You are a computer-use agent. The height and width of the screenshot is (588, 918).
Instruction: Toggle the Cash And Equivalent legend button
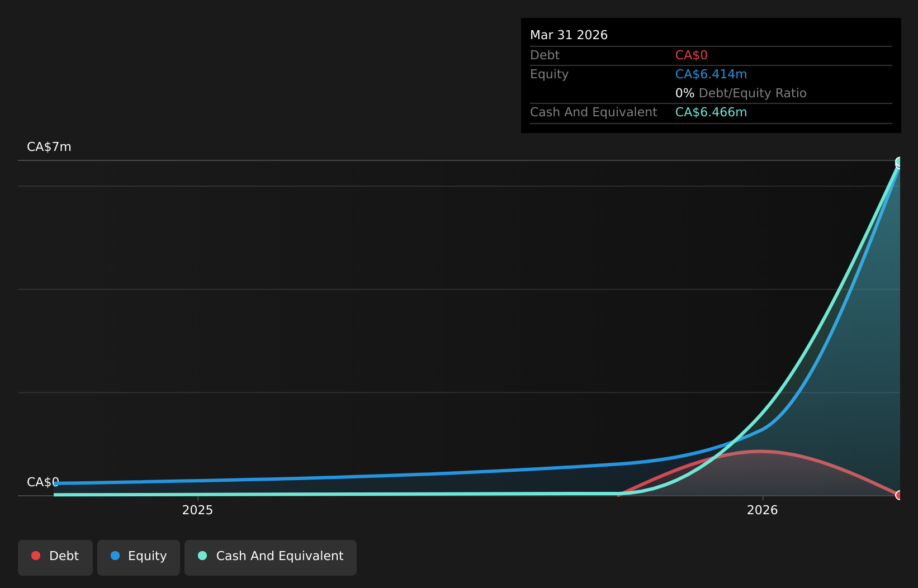point(271,557)
